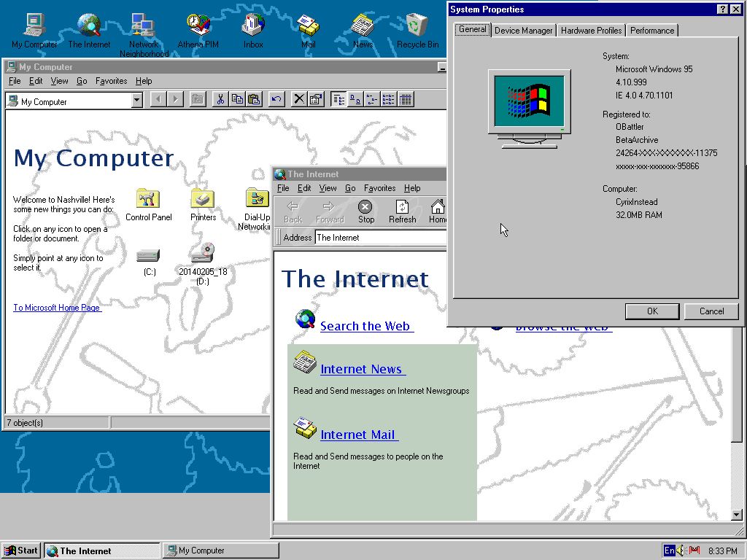Select the (C:) drive icon
Screen dimensions: 747x560
pyautogui.click(x=149, y=261)
